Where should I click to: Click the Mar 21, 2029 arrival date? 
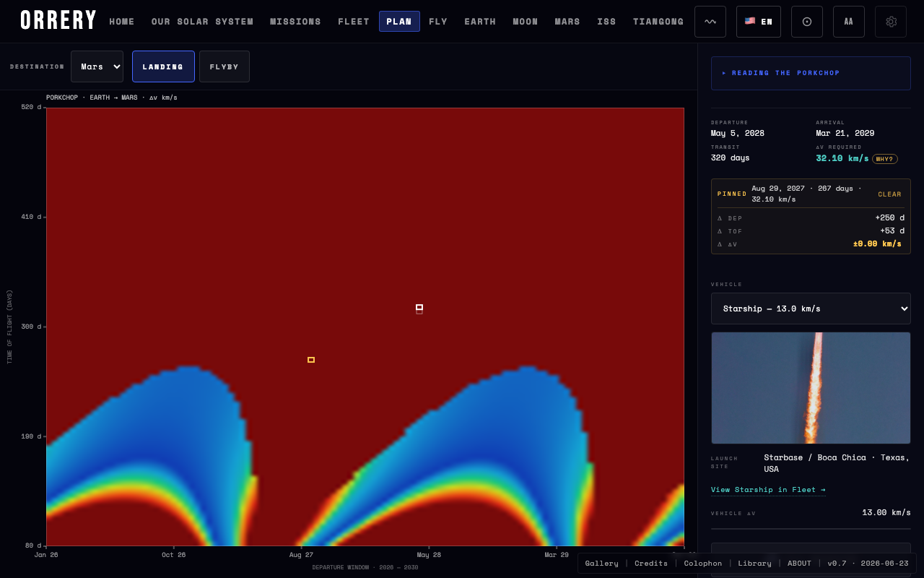845,133
